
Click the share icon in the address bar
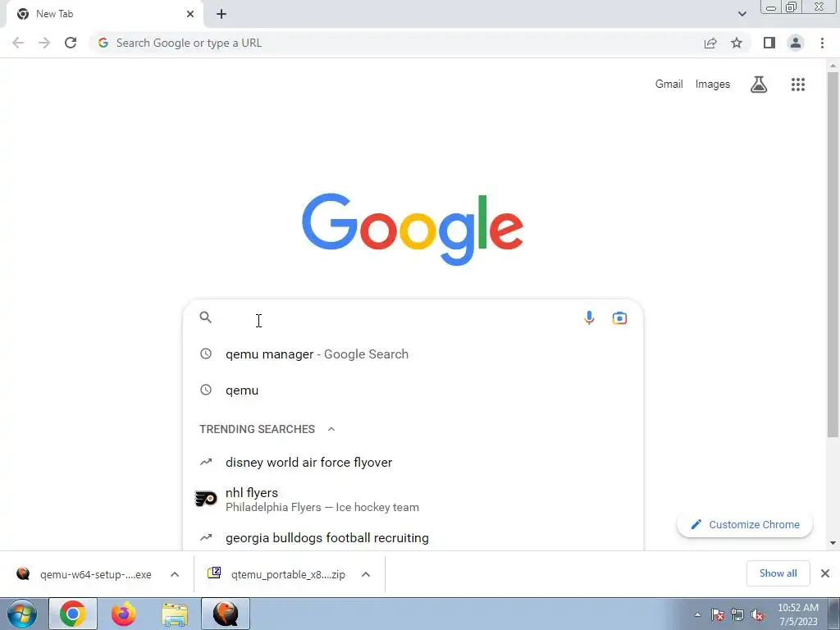pos(710,43)
